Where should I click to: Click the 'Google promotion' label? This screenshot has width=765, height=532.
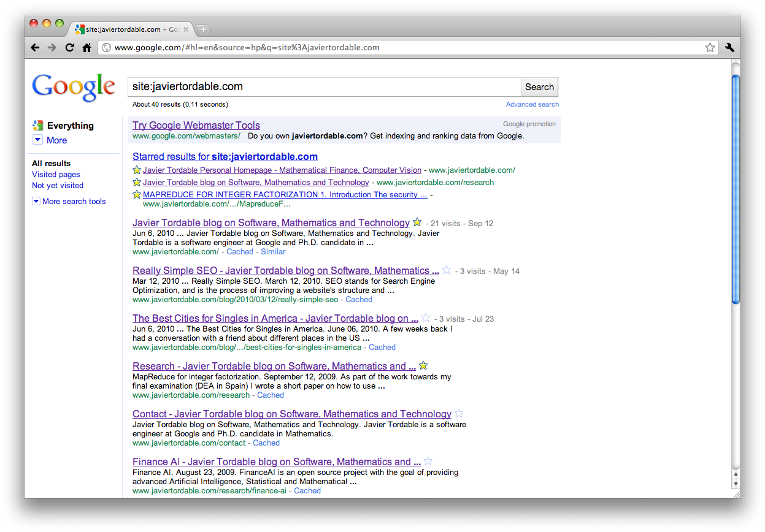point(529,124)
